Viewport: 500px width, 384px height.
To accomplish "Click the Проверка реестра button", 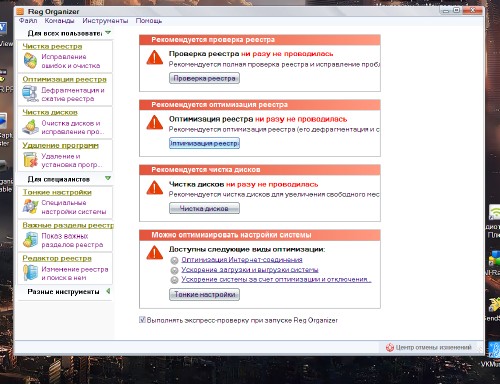I will [204, 78].
